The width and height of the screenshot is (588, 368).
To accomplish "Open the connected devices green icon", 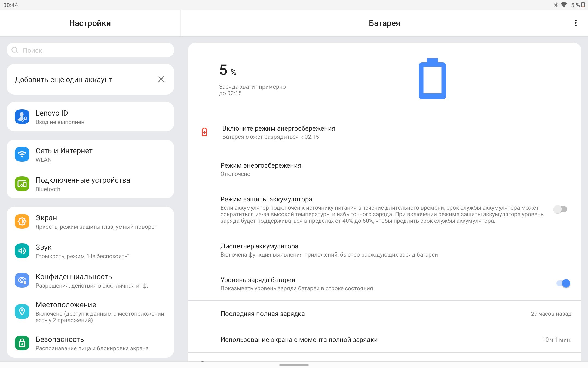I will pos(22,184).
